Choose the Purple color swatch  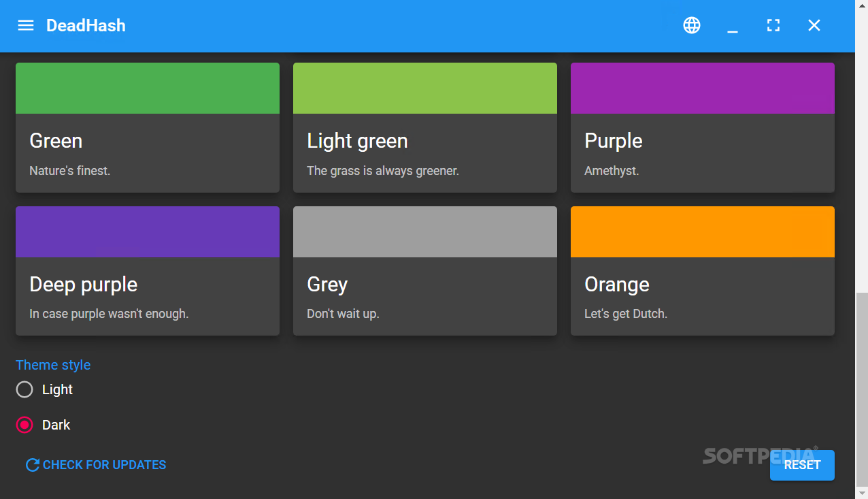[x=703, y=88]
